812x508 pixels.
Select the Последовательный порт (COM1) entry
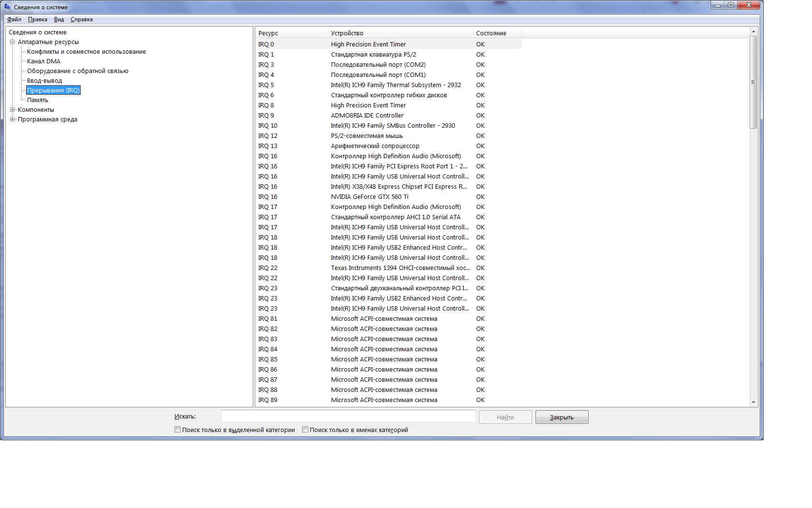388,75
